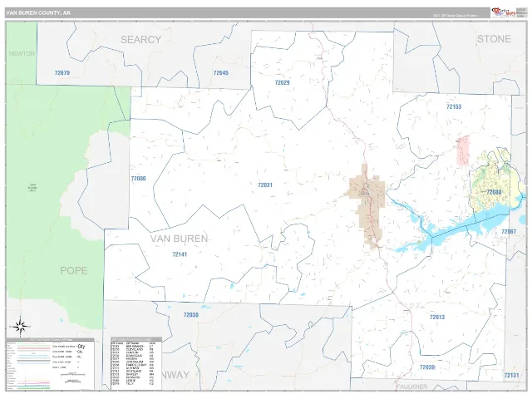Click the compass rose on the map

(x=20, y=327)
